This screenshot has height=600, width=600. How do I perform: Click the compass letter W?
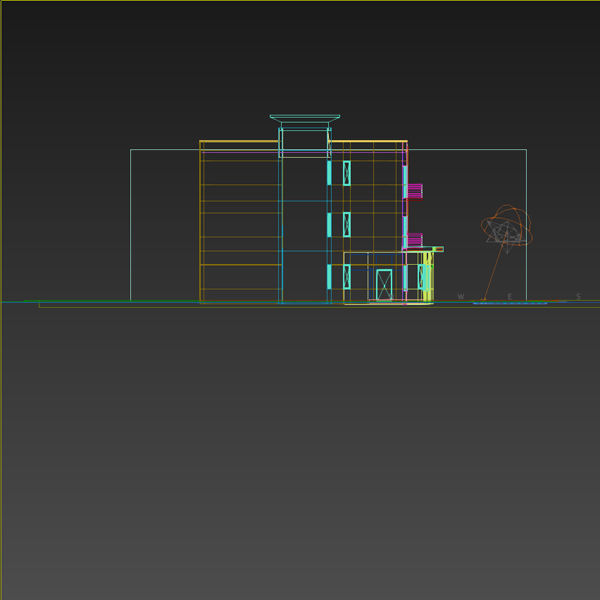[461, 297]
